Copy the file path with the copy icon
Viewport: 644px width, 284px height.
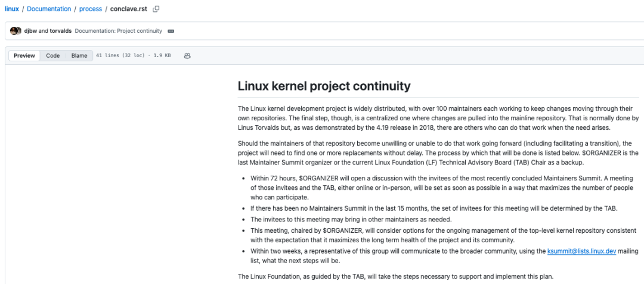(156, 9)
